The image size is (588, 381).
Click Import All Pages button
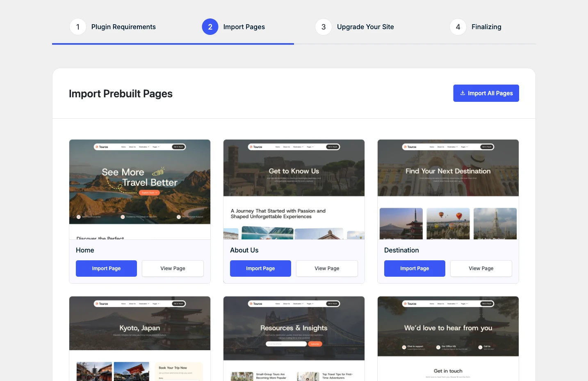[x=486, y=93]
